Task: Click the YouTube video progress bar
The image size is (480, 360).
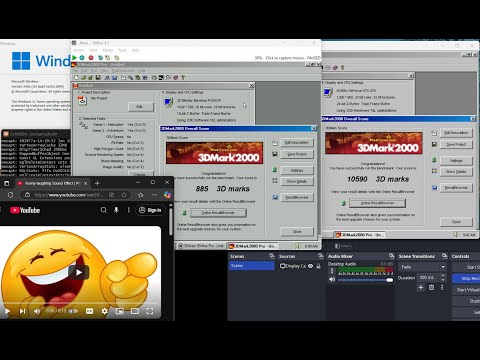Action: 80,303
